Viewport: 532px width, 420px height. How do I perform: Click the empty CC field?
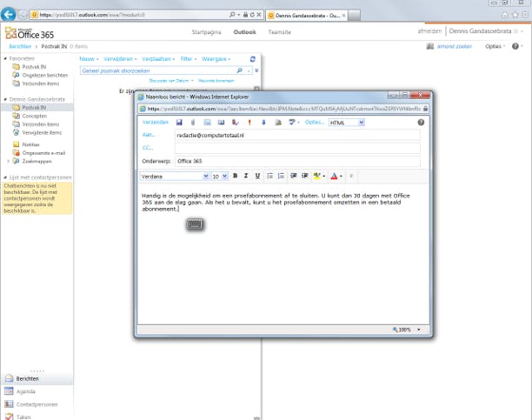(297, 148)
